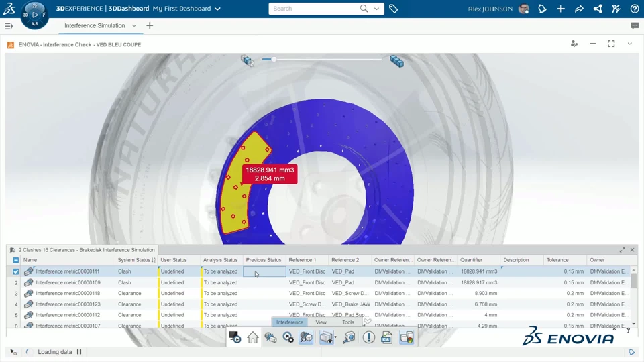Open the chat messages icon

[635, 26]
